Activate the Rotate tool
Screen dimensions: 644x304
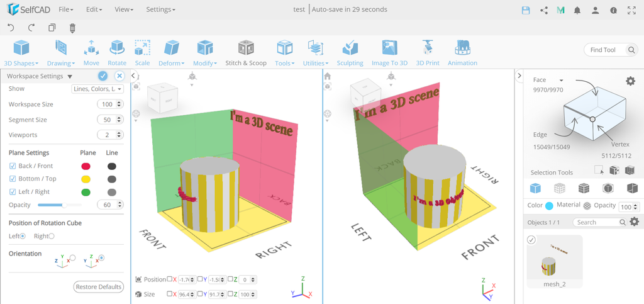click(117, 52)
